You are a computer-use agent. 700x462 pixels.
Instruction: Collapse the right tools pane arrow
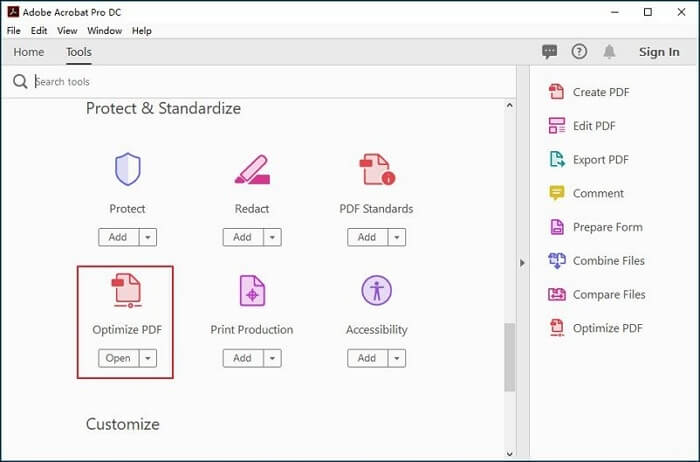click(x=522, y=263)
